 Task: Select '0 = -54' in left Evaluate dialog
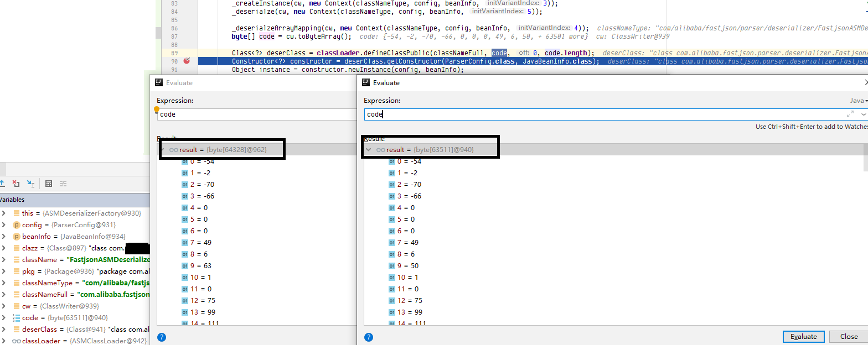click(x=202, y=161)
